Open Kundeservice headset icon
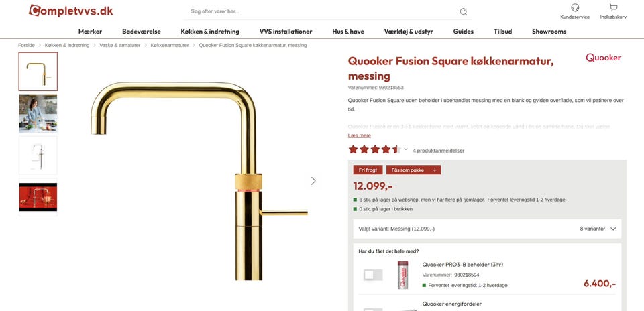This screenshot has width=644, height=311. coord(575,7)
